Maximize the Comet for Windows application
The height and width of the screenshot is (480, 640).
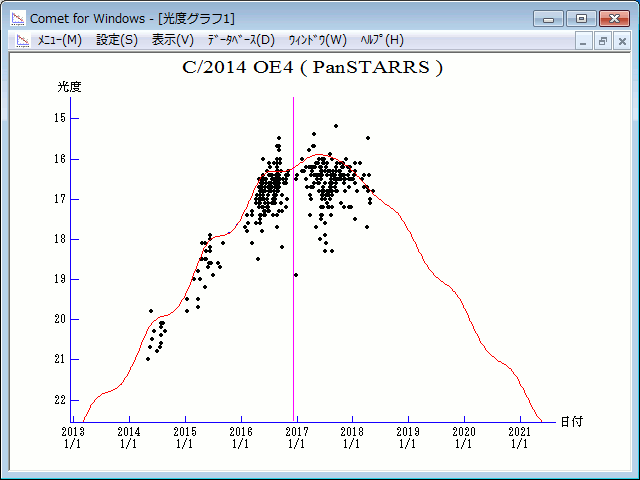tap(580, 17)
